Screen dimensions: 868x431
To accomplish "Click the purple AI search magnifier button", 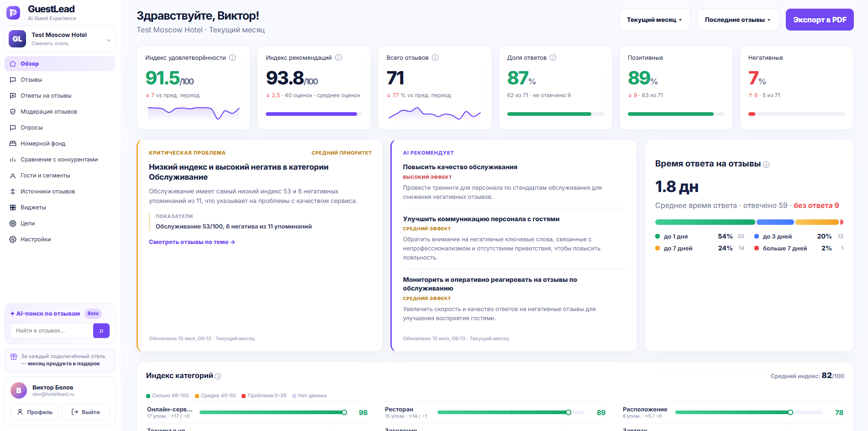I will click(101, 331).
